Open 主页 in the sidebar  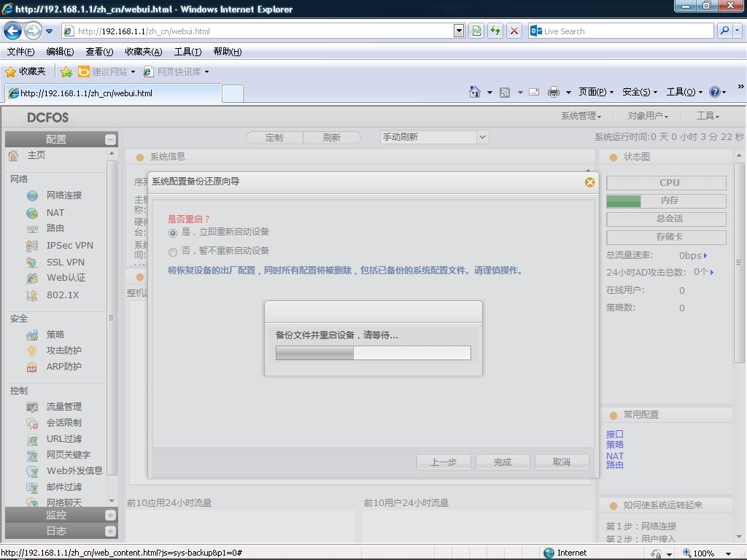[x=36, y=155]
